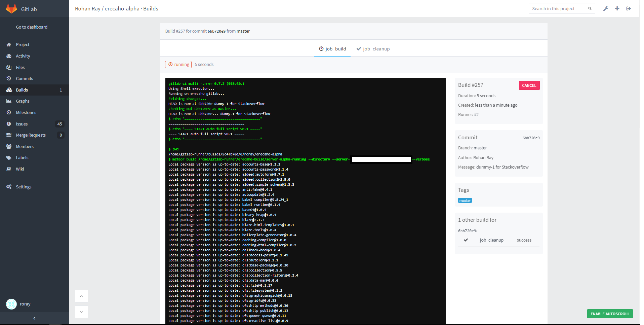
Task: Click the roray username in sidebar
Action: [x=25, y=304]
